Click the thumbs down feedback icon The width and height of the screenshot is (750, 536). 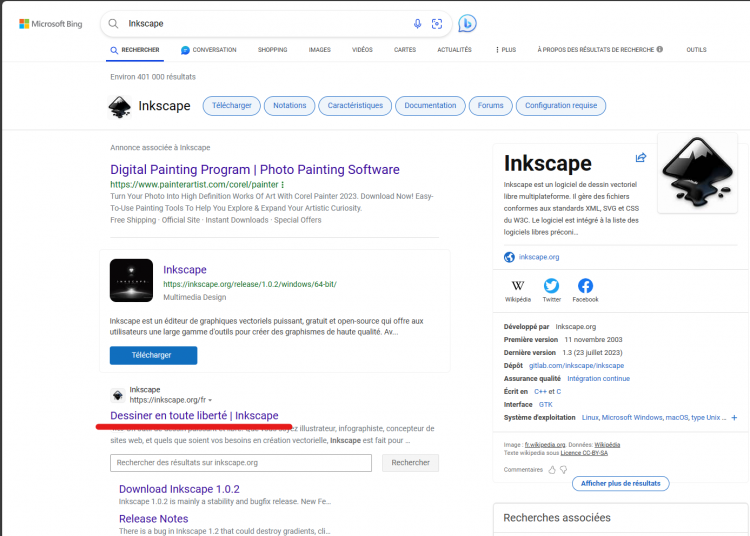563,469
